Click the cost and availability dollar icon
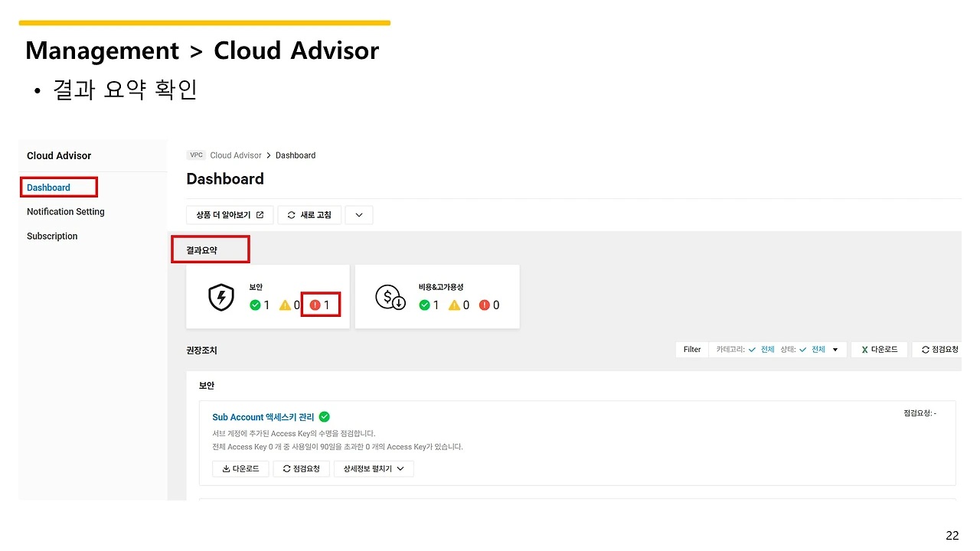 (390, 298)
